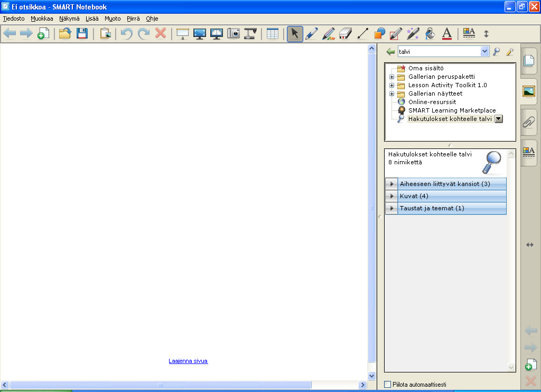Select the Text tool letter A

(x=447, y=33)
